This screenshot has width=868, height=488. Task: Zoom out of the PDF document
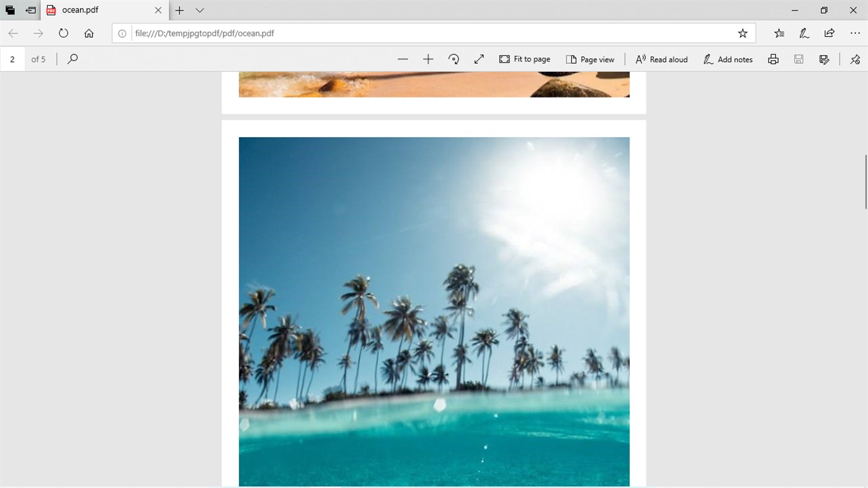(402, 59)
